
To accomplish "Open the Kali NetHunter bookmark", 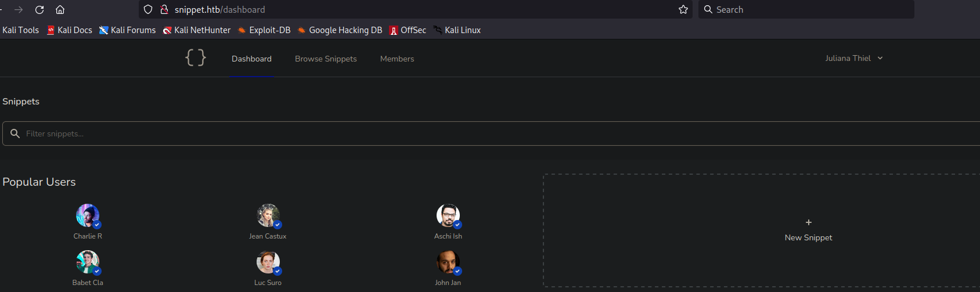I will (197, 30).
